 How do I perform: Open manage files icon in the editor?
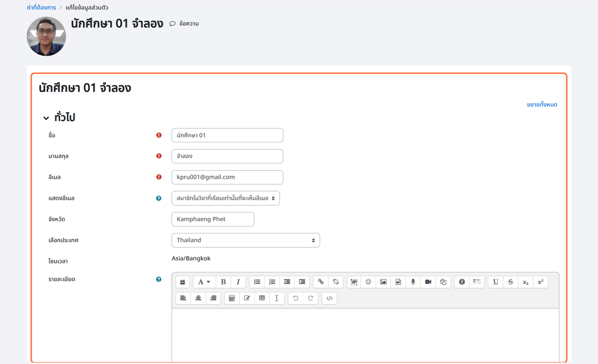(x=443, y=282)
